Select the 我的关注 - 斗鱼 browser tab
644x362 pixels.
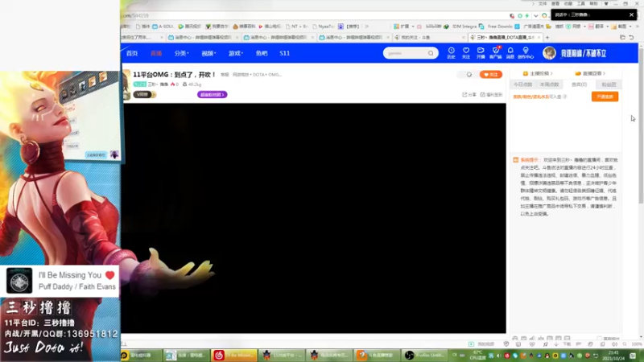click(429, 37)
